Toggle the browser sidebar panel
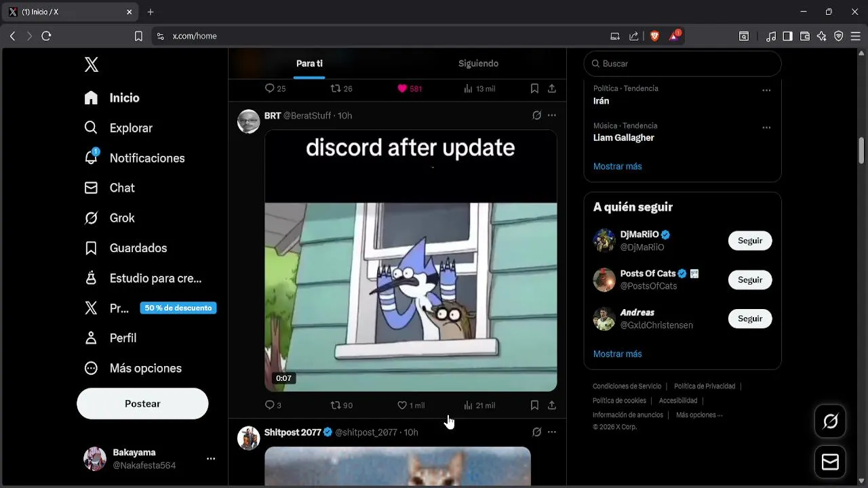 tap(787, 36)
